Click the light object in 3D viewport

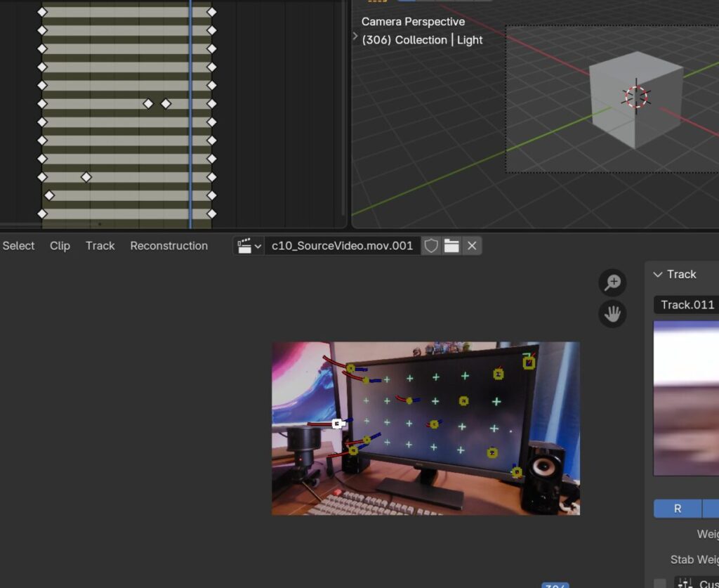[x=636, y=97]
